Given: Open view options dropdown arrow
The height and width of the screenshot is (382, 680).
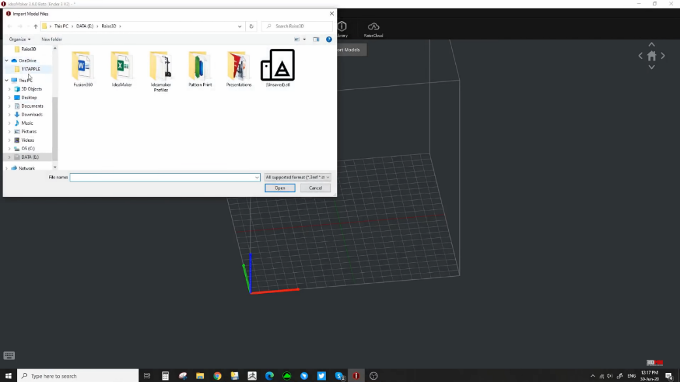Looking at the screenshot, I should 304,39.
